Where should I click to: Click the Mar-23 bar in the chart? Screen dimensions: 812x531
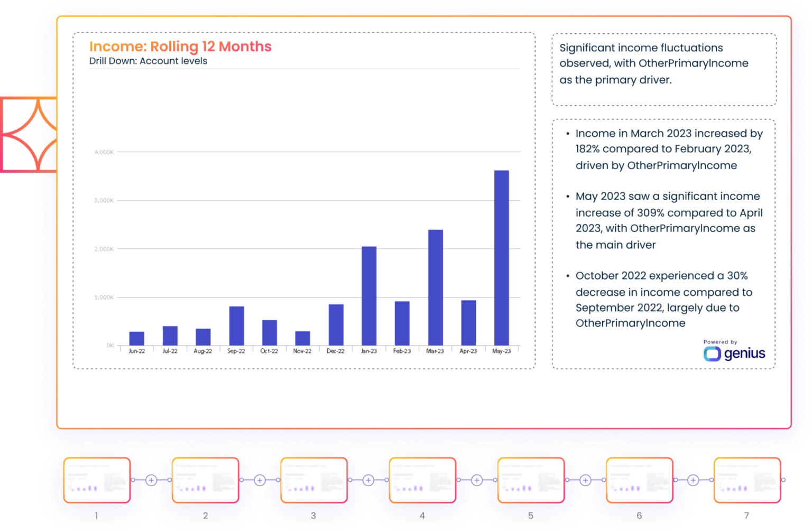coord(435,285)
